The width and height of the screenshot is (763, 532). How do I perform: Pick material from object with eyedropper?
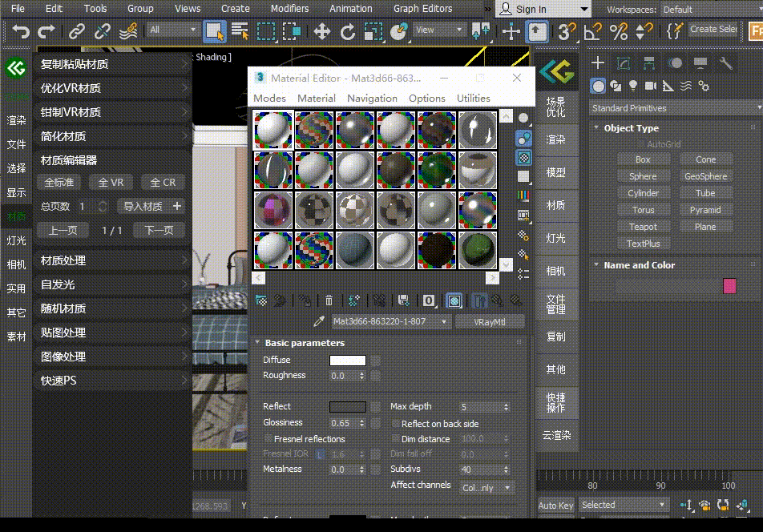(x=318, y=321)
